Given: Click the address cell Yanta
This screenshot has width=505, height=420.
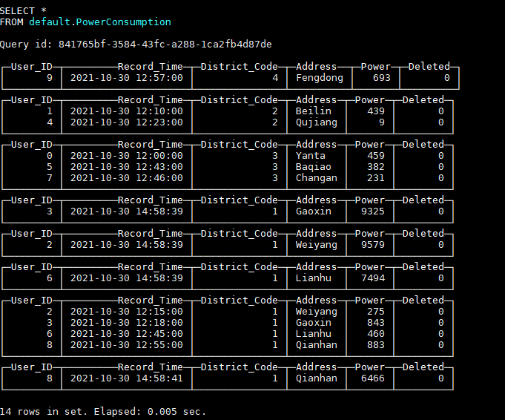Looking at the screenshot, I should [x=311, y=156].
